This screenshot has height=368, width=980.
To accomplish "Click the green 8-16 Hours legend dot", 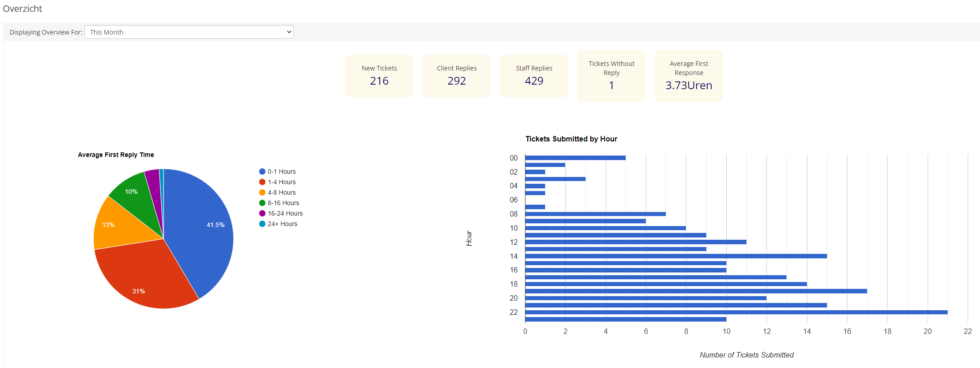I will (x=262, y=203).
